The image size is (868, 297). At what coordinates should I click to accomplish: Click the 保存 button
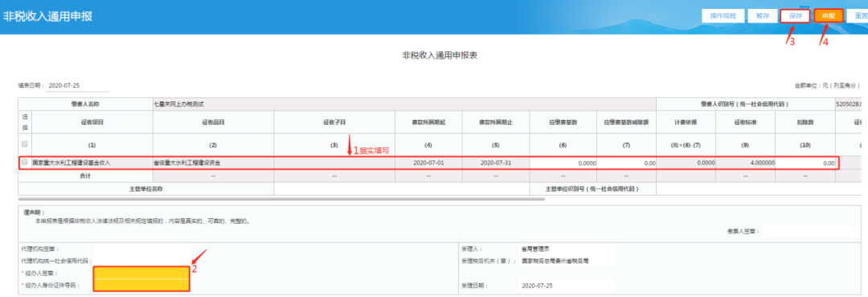point(795,15)
